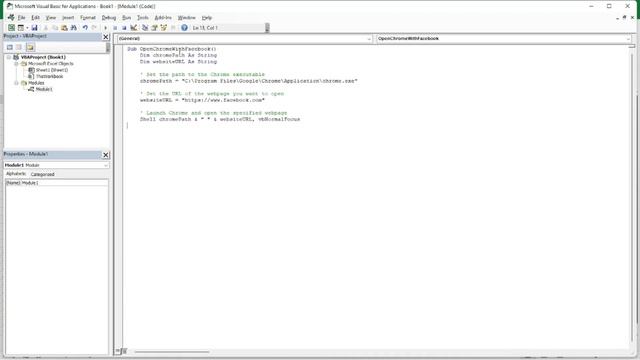Run the macro with the play icon
640x360 pixels.
(x=105, y=28)
